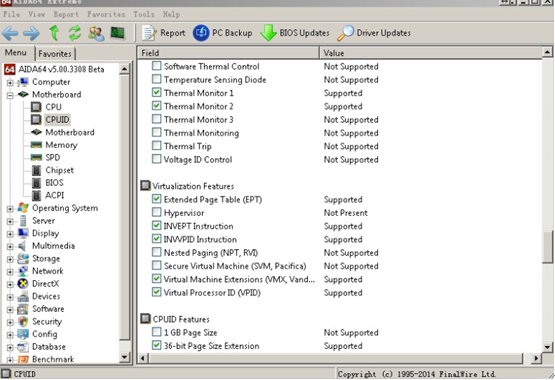Expand the Server tree node
Image resolution: width=555 pixels, height=380 pixels.
click(x=10, y=221)
